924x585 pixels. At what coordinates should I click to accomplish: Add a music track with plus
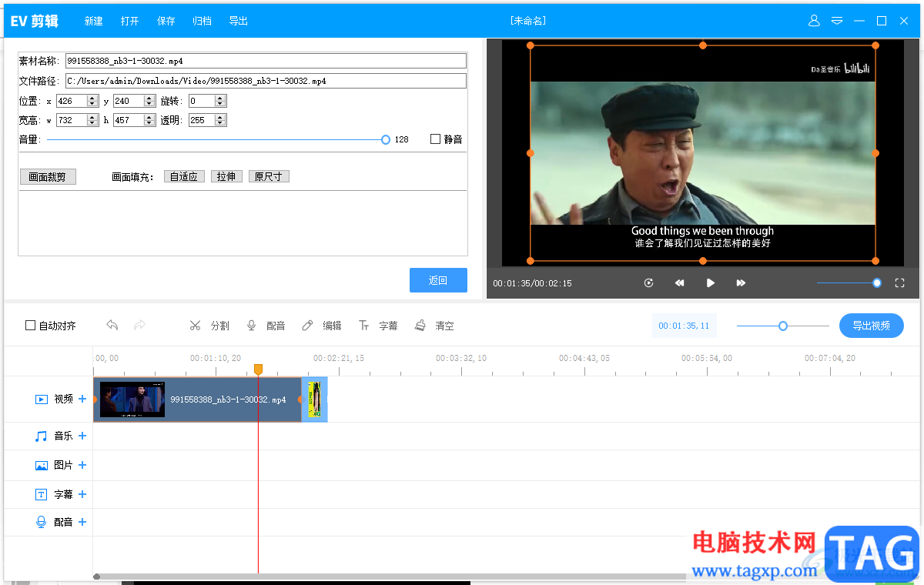point(82,436)
